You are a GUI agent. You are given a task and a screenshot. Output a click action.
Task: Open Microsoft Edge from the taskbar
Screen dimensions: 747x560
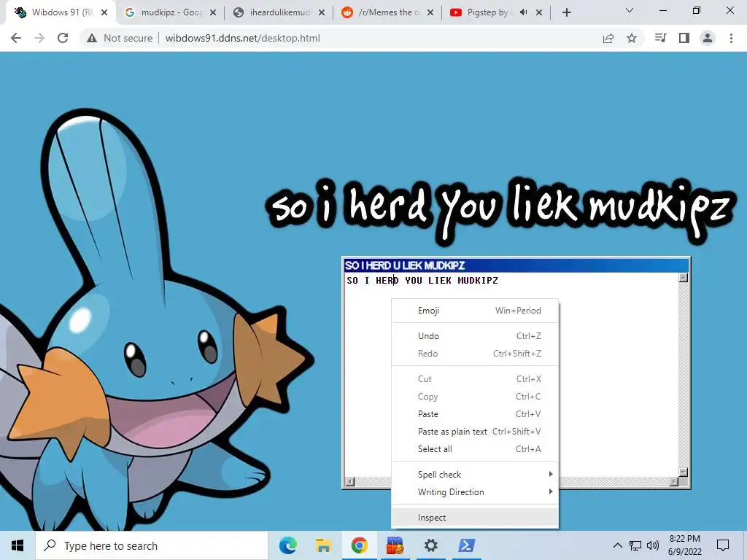[x=287, y=545]
